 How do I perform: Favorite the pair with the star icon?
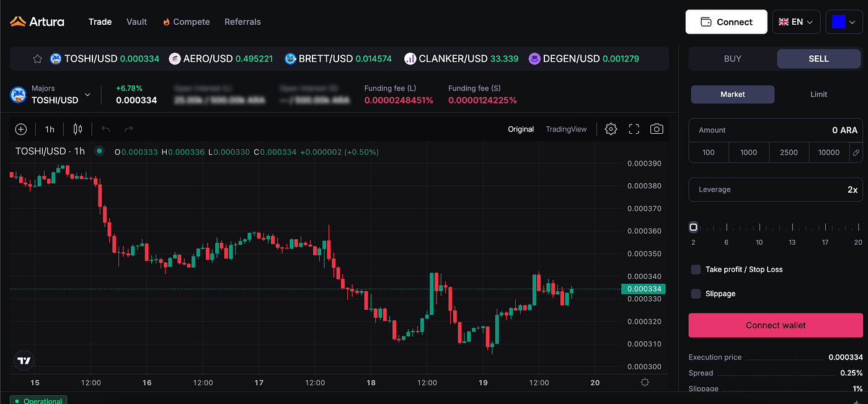tap(37, 59)
